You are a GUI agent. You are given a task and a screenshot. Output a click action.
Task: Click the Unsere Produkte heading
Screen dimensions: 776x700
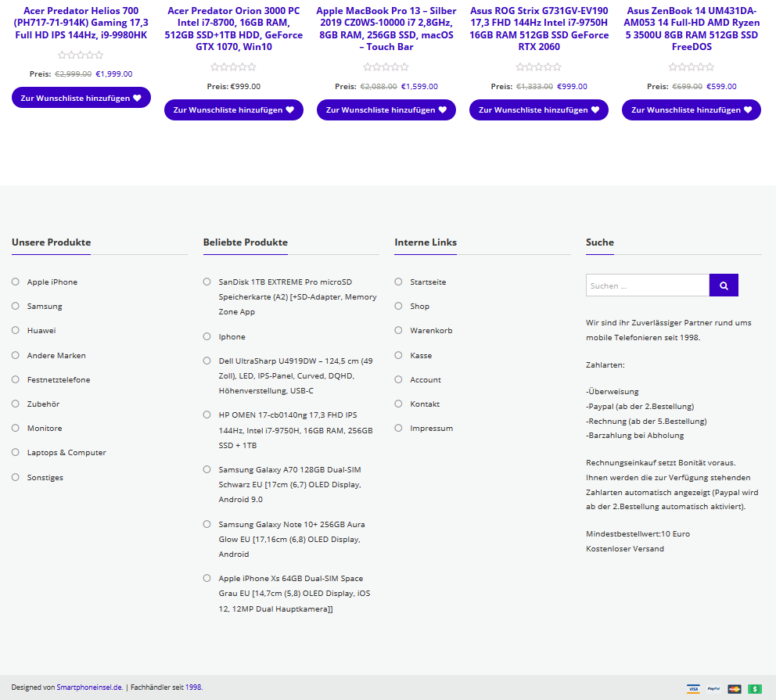[52, 242]
